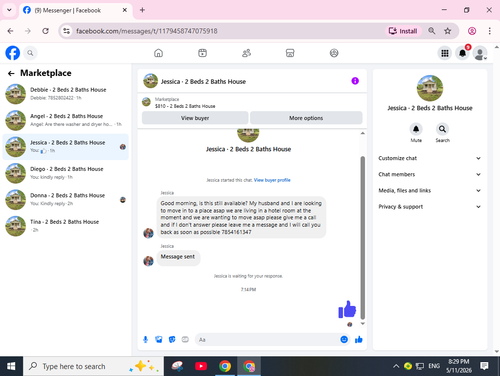The image size is (500, 376).
Task: Expand Chat members section
Action: click(430, 174)
